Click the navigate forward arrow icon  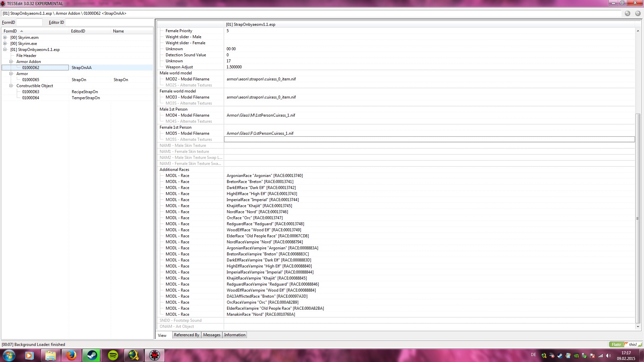click(638, 13)
